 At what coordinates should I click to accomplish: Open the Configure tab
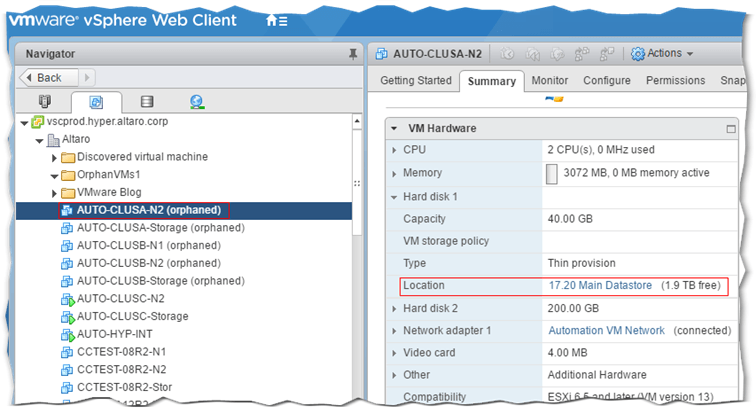click(x=607, y=80)
